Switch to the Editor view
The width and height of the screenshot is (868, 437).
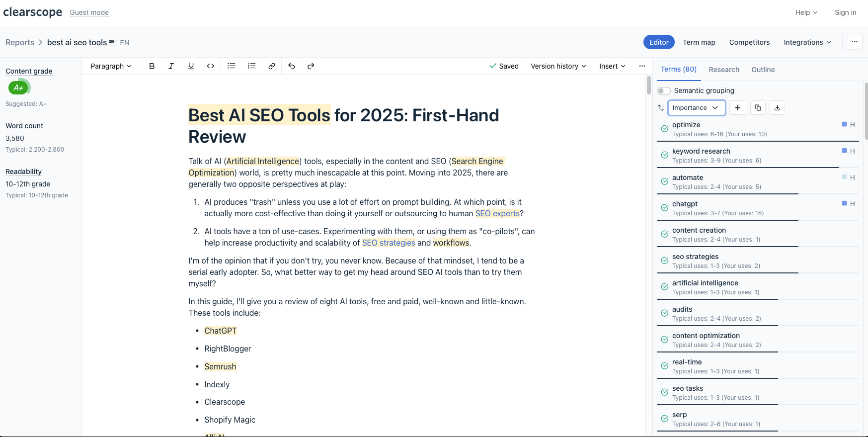[659, 42]
